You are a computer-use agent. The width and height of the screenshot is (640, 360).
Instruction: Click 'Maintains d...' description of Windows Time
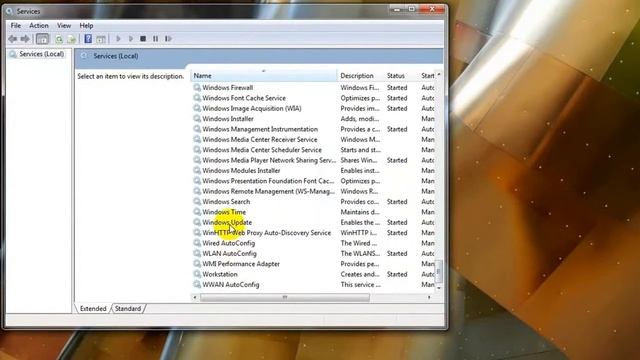coord(360,212)
